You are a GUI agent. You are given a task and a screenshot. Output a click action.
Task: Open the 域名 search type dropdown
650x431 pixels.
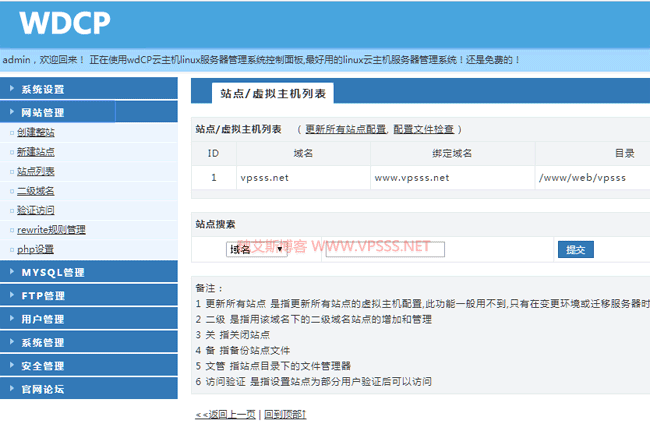[x=257, y=250]
